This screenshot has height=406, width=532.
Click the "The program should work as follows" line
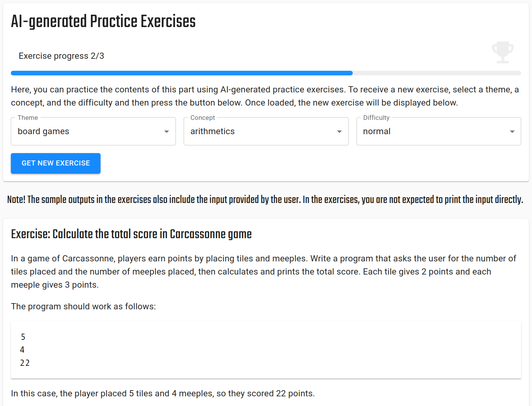click(84, 307)
